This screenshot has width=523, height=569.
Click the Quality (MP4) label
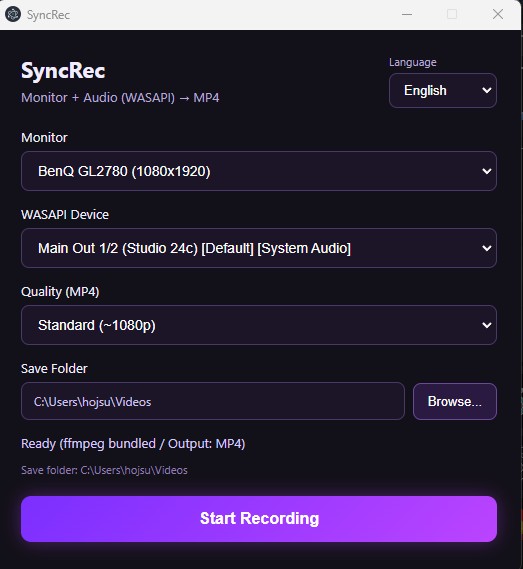point(60,292)
